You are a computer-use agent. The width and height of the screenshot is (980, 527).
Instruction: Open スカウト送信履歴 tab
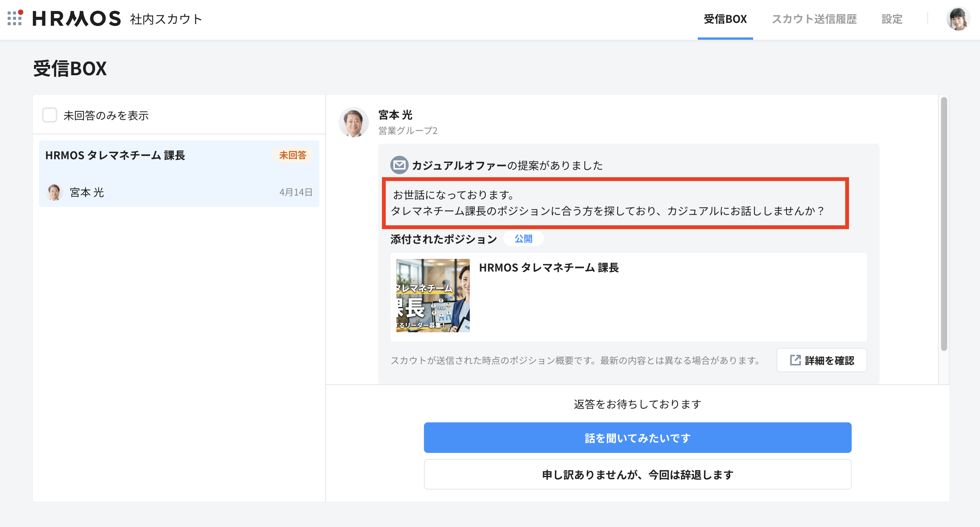click(x=814, y=19)
